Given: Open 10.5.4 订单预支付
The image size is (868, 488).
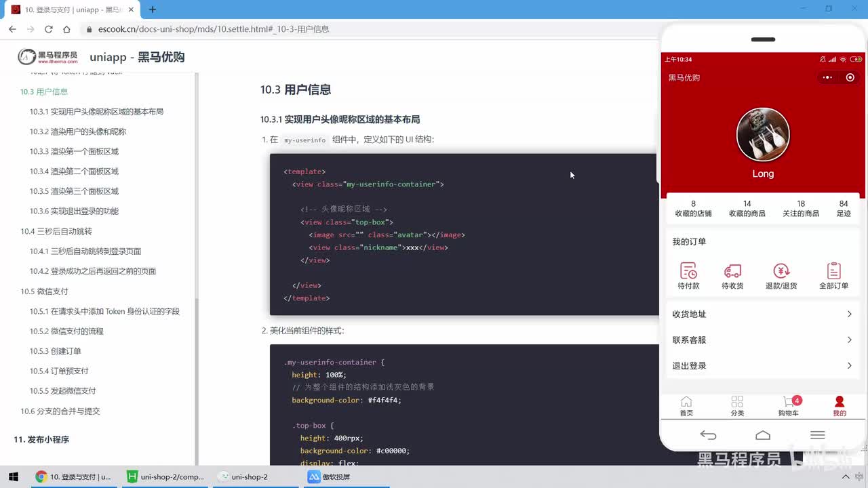Looking at the screenshot, I should (59, 371).
